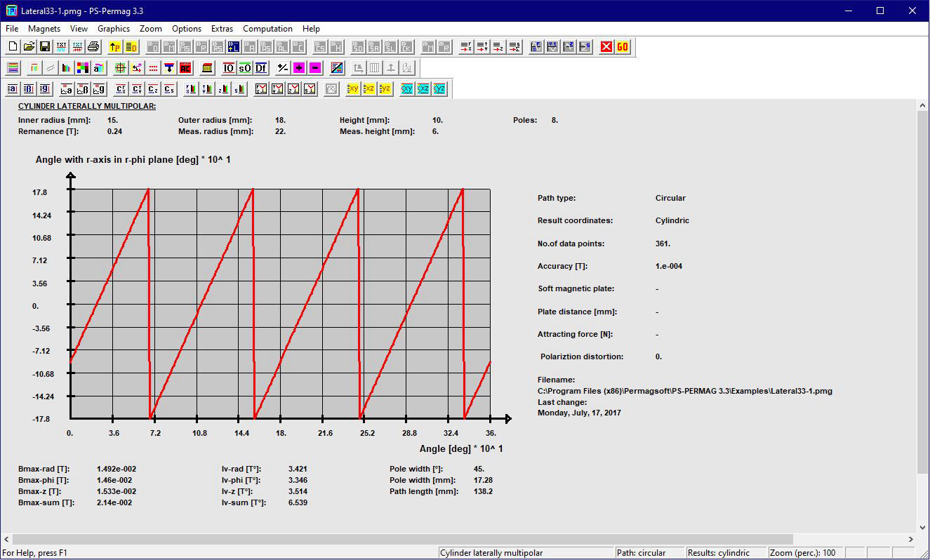Click the horizontal scrollbar right arrow
Screen dimensions: 930x560
(912, 540)
